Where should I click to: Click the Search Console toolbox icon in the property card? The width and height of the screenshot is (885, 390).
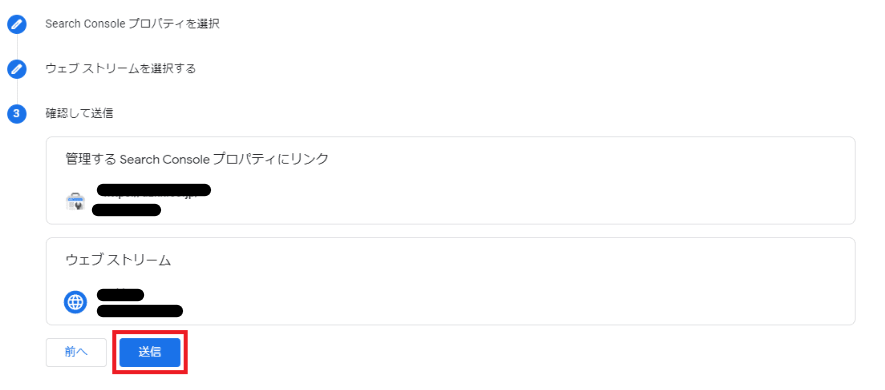tap(75, 201)
